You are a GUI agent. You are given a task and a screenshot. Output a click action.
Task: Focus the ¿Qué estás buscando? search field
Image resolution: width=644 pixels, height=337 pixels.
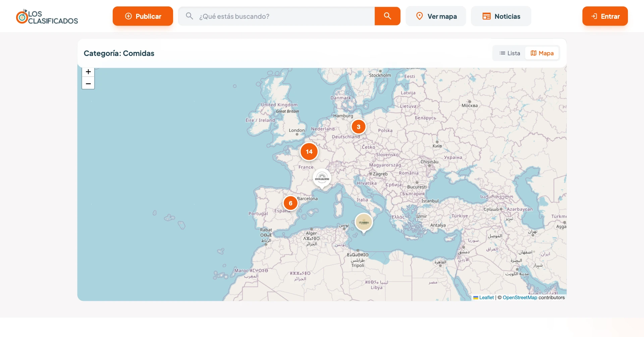pos(276,16)
